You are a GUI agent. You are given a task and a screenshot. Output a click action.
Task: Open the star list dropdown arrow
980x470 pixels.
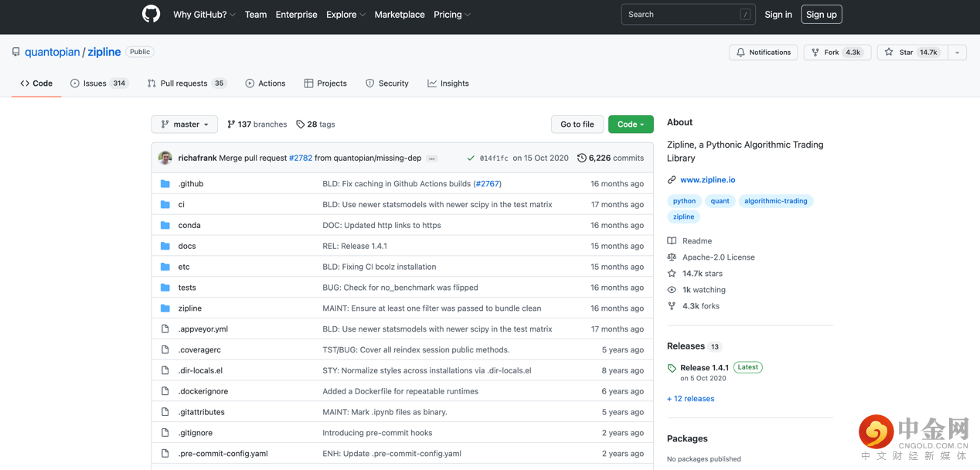[957, 53]
